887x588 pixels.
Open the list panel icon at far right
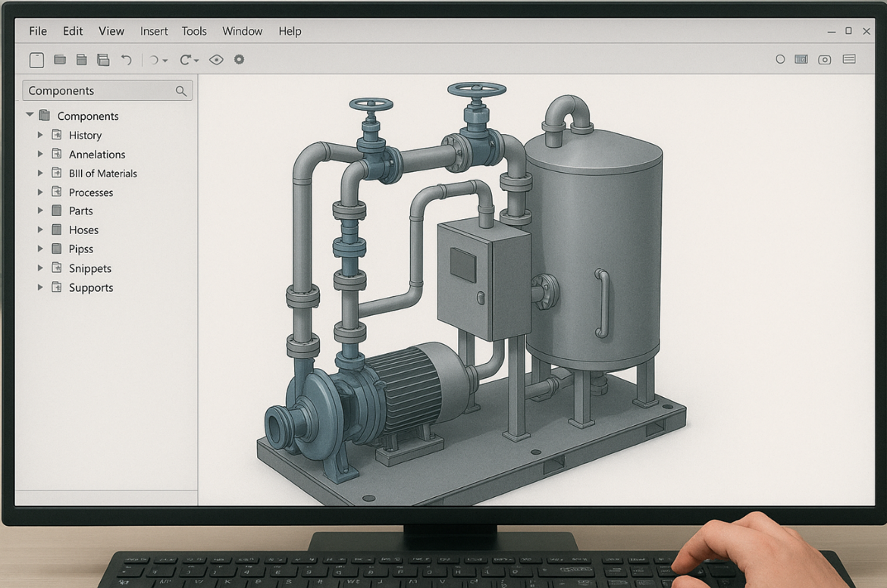click(849, 59)
